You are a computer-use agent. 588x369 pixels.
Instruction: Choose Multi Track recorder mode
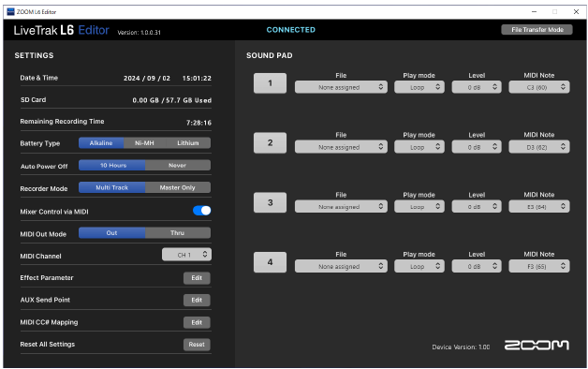click(112, 187)
